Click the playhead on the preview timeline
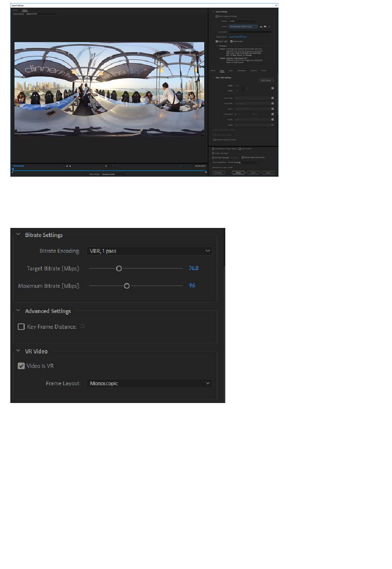The width and height of the screenshot is (392, 569). tap(13, 169)
